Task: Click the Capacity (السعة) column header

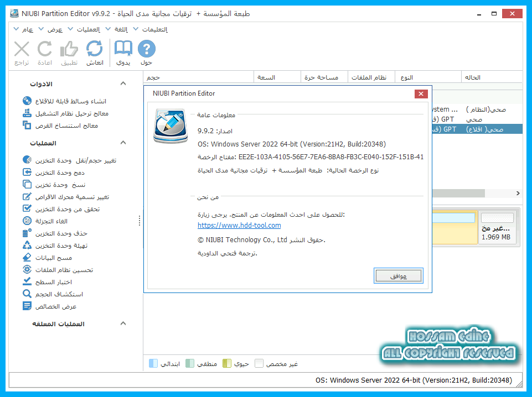Action: [277, 77]
